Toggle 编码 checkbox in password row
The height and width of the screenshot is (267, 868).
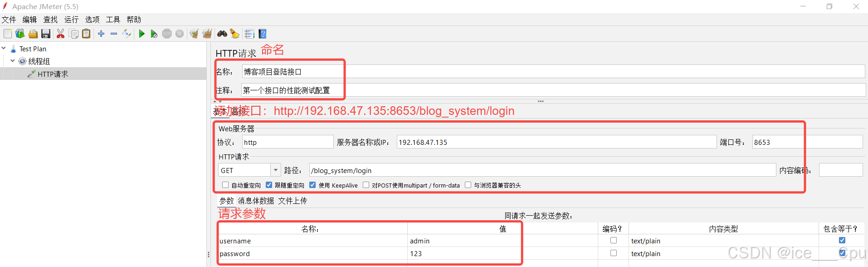coord(614,253)
